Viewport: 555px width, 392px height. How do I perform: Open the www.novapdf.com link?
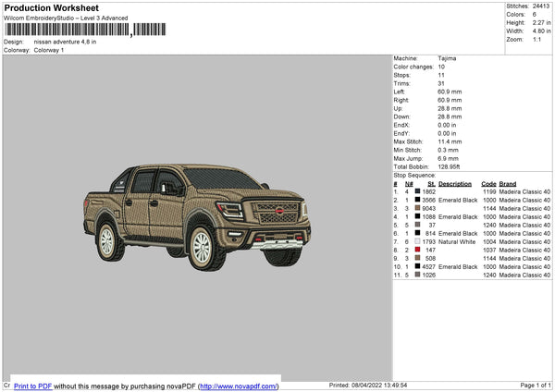(x=239, y=386)
